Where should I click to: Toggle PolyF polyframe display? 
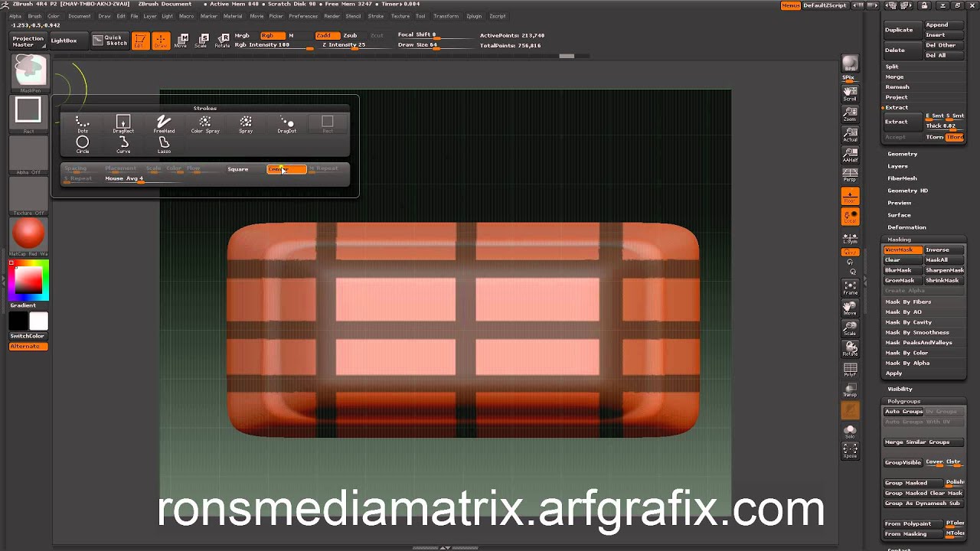pos(850,370)
